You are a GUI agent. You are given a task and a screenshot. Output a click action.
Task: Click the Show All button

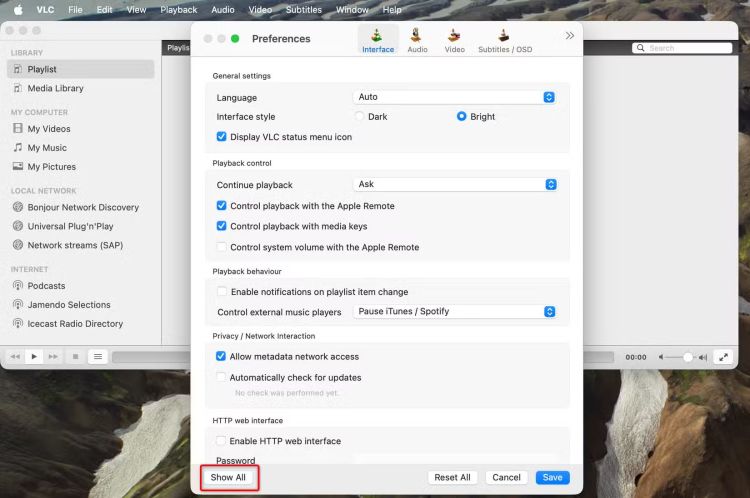coord(228,477)
